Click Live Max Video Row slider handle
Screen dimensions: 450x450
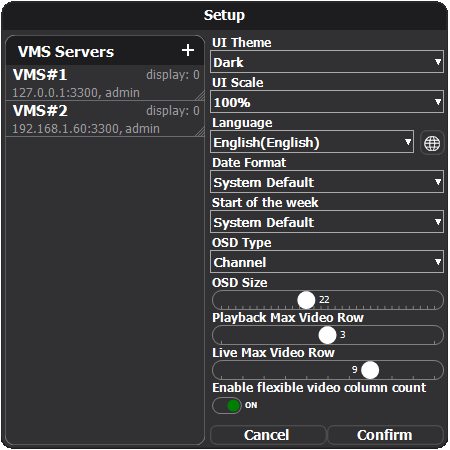370,370
